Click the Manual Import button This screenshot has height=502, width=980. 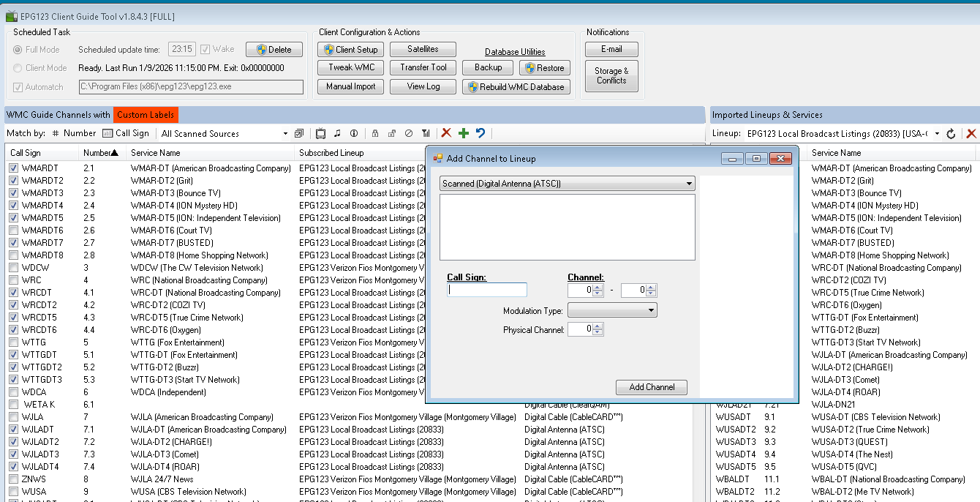(351, 86)
